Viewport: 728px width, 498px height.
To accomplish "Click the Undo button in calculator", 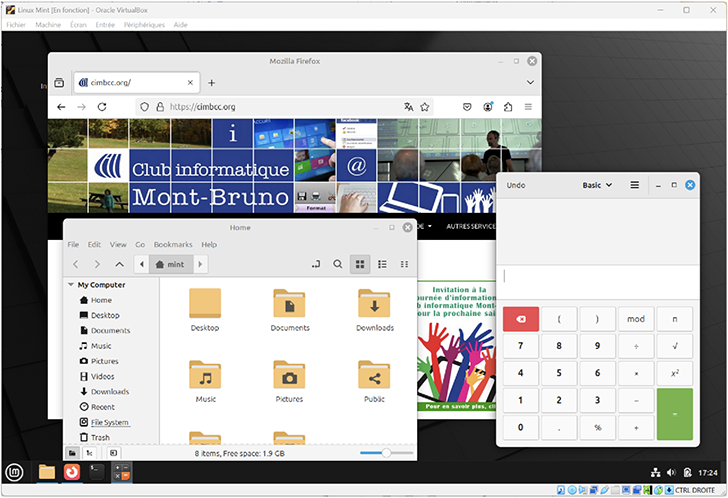I will click(516, 185).
